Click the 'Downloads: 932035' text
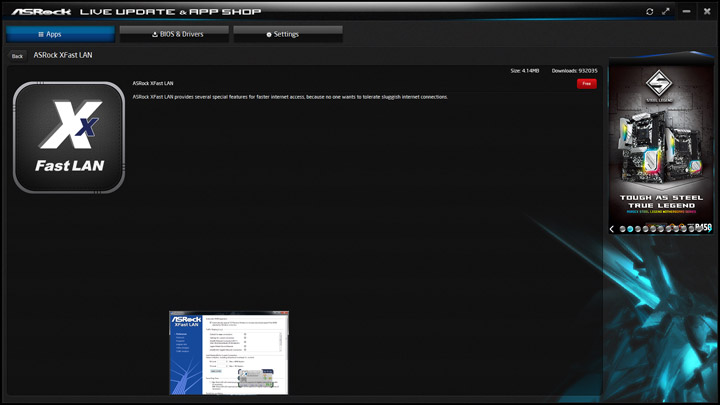This screenshot has width=720, height=405. [x=574, y=71]
